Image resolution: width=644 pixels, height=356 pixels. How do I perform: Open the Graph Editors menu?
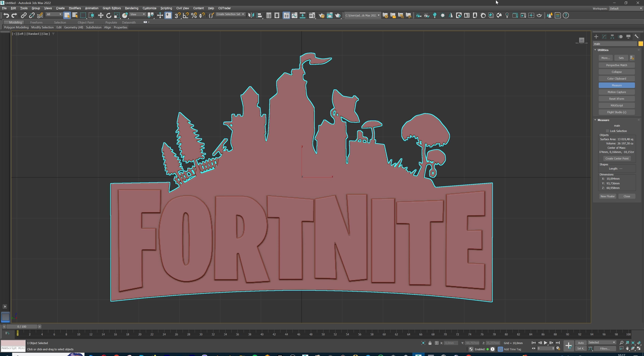coord(112,8)
